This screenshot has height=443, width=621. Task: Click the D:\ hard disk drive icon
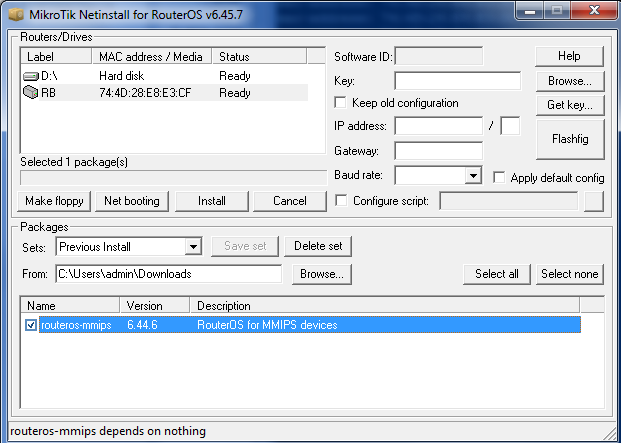pyautogui.click(x=30, y=76)
